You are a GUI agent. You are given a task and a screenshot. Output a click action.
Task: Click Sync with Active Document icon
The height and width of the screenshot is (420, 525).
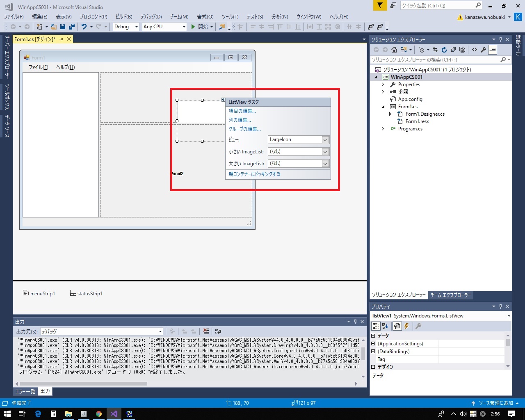point(435,50)
